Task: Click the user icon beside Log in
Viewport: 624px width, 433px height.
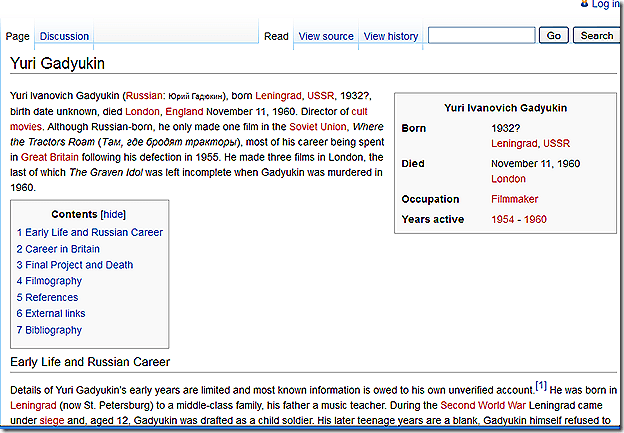Action: (x=583, y=4)
